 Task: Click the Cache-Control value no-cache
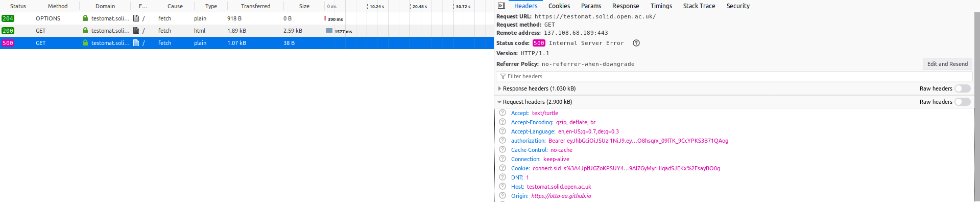[x=561, y=150]
